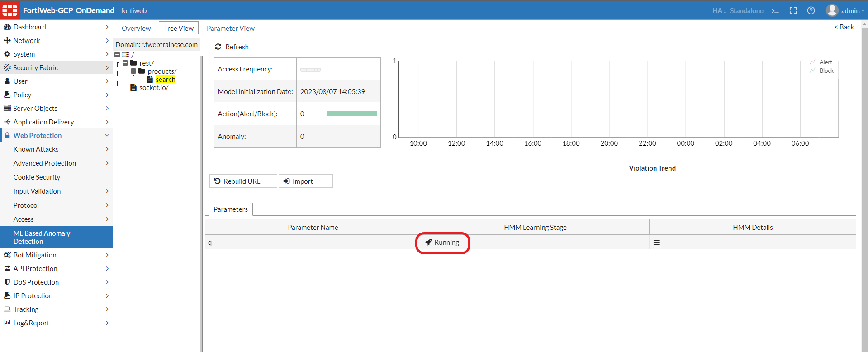This screenshot has width=868, height=352.
Task: Select the search node in tree
Action: tap(166, 80)
